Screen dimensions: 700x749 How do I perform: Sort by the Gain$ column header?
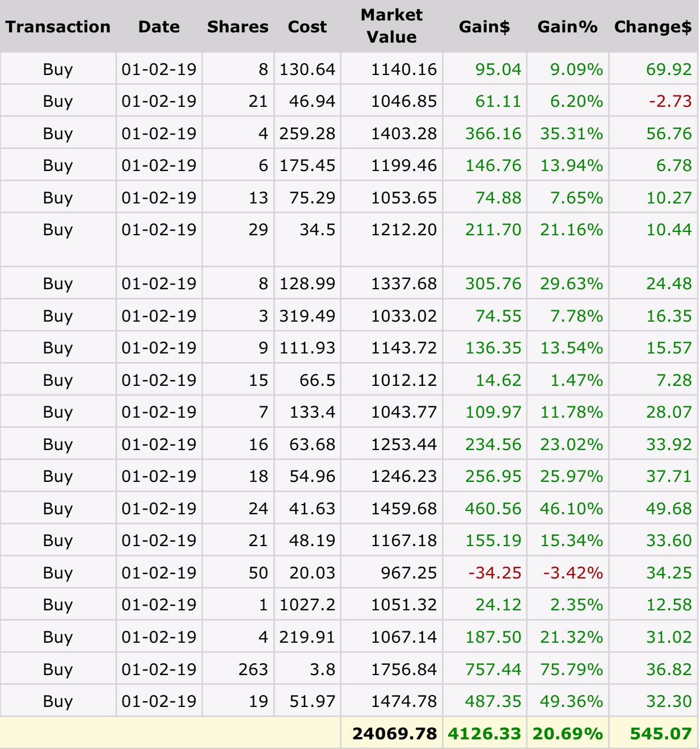(x=484, y=27)
